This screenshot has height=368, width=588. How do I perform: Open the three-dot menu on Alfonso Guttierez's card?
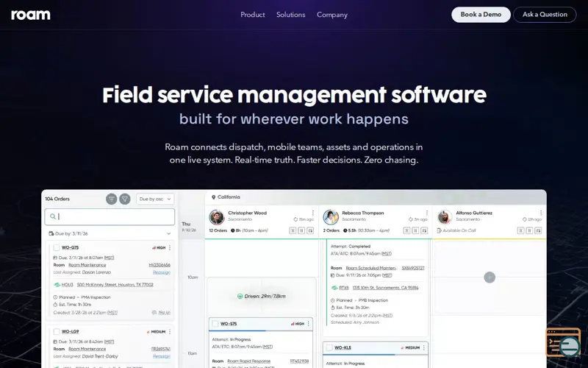pos(541,213)
